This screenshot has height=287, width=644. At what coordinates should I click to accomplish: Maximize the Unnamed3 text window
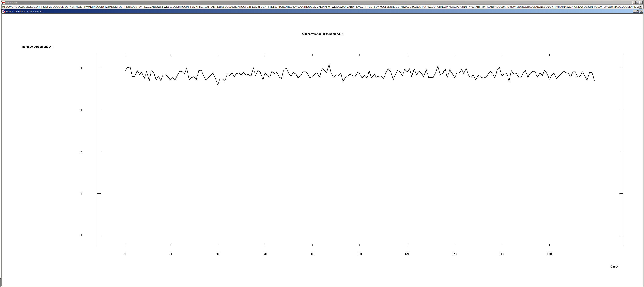click(x=637, y=2)
